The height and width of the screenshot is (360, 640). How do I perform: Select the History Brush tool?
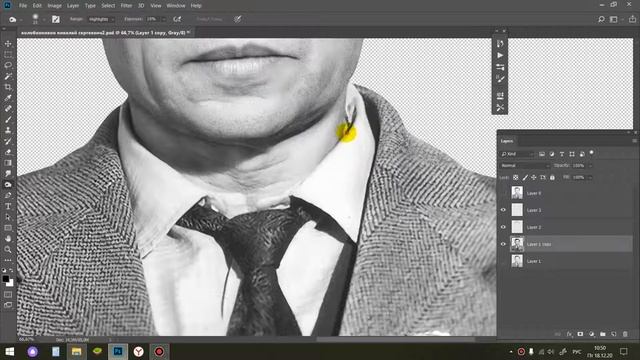coord(8,141)
